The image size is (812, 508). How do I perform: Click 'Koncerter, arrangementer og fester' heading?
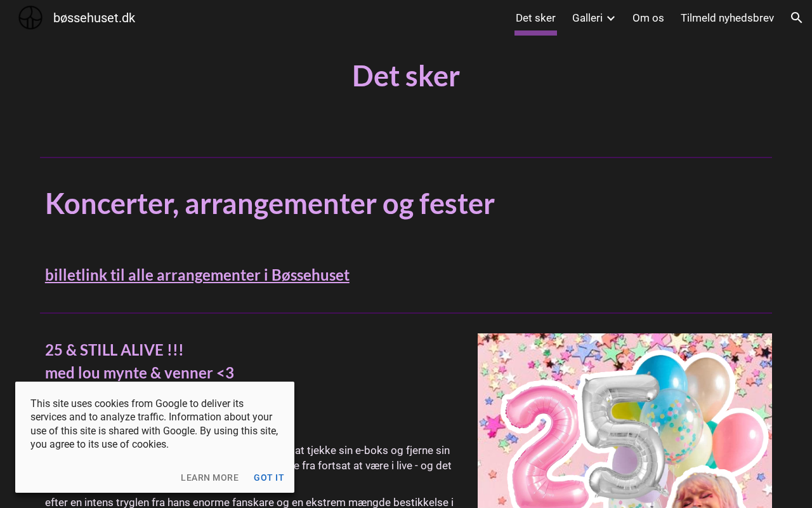click(x=270, y=204)
